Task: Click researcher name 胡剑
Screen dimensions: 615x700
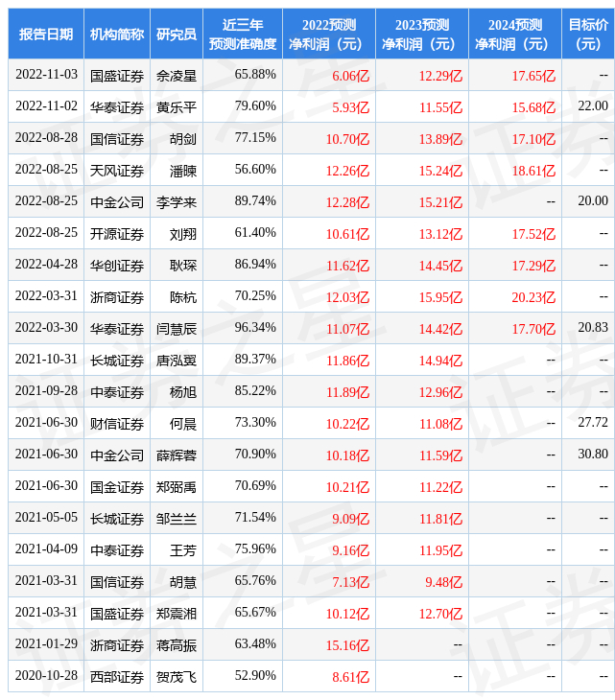Action: [183, 139]
